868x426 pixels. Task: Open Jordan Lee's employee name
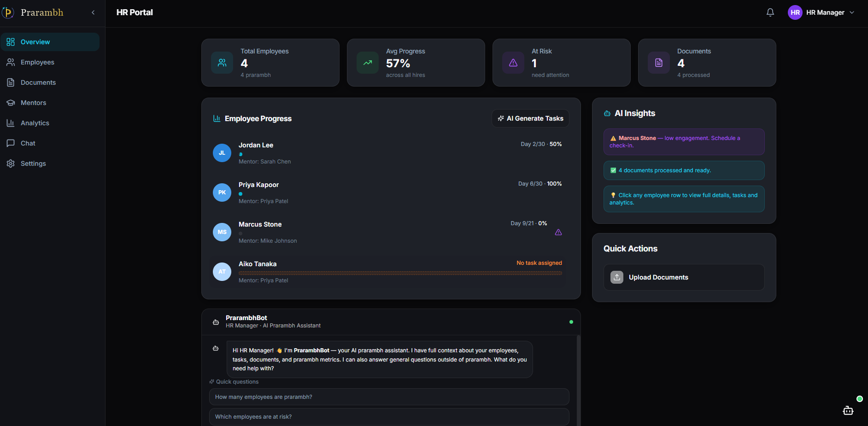pos(256,145)
